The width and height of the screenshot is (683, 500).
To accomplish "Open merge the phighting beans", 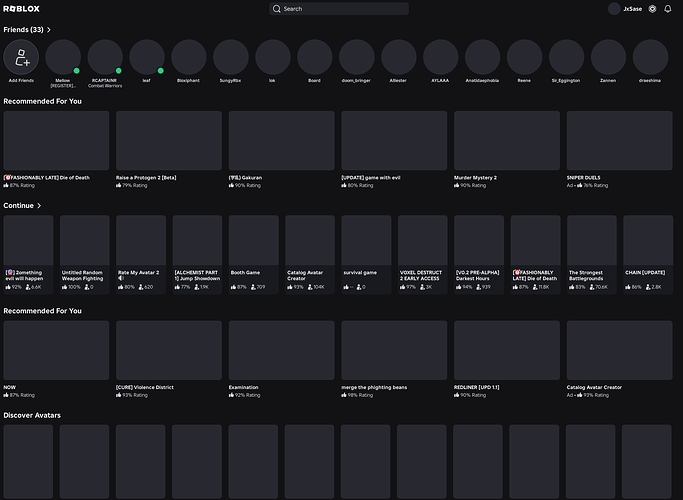I will pos(394,359).
